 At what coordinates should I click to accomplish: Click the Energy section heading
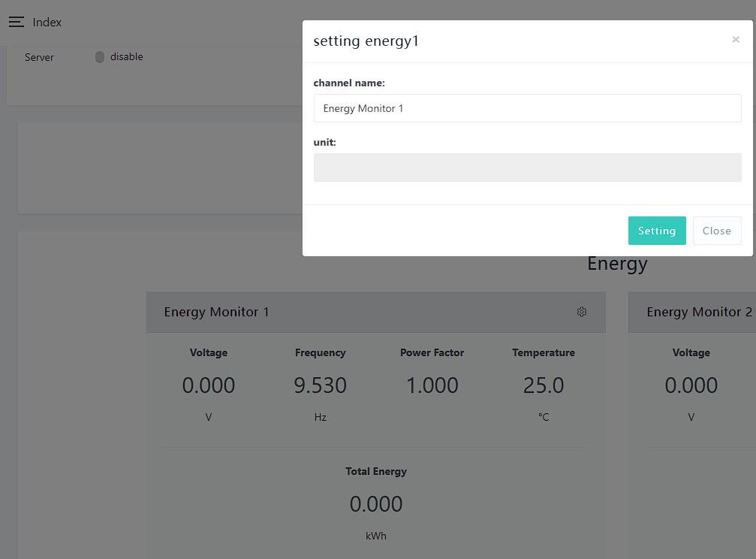[x=617, y=264]
